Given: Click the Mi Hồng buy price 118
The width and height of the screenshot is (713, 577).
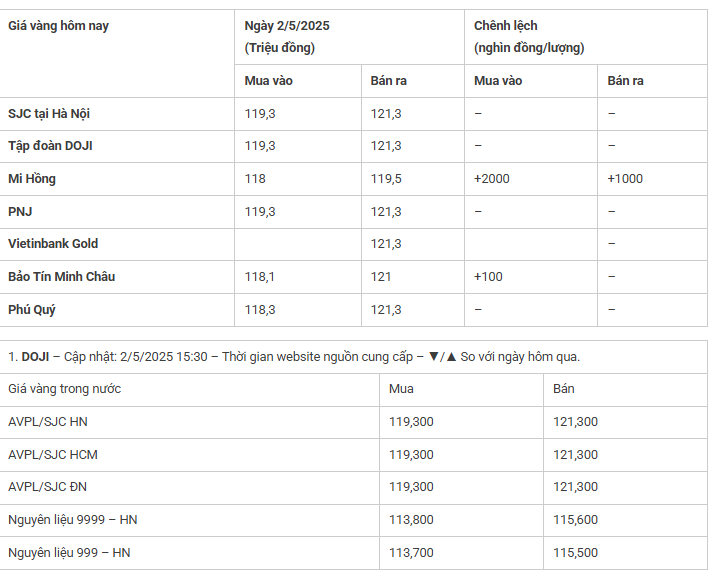Looking at the screenshot, I should pyautogui.click(x=255, y=178).
